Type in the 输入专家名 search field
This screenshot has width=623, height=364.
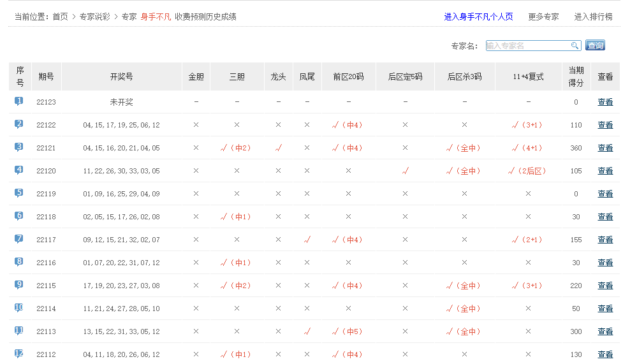527,45
